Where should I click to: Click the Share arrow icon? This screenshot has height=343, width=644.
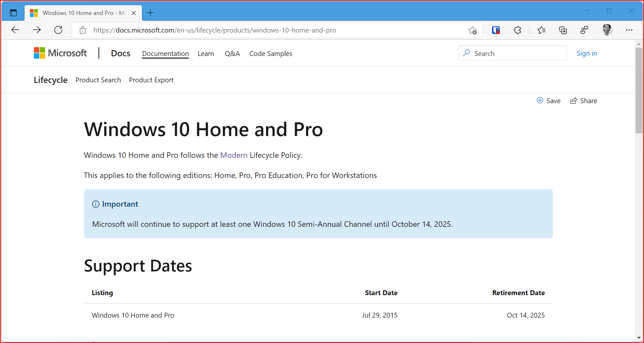coord(574,101)
